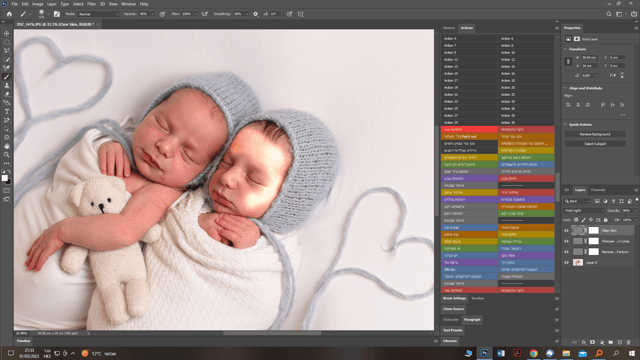The width and height of the screenshot is (640, 360).
Task: Open the Libraries panel
Action: [x=450, y=341]
